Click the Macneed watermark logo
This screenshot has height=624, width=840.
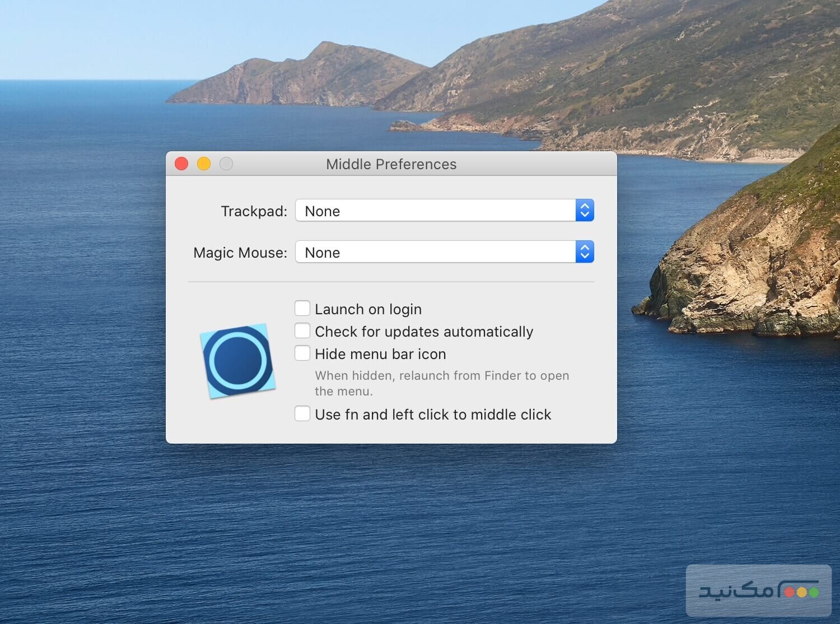tap(758, 591)
